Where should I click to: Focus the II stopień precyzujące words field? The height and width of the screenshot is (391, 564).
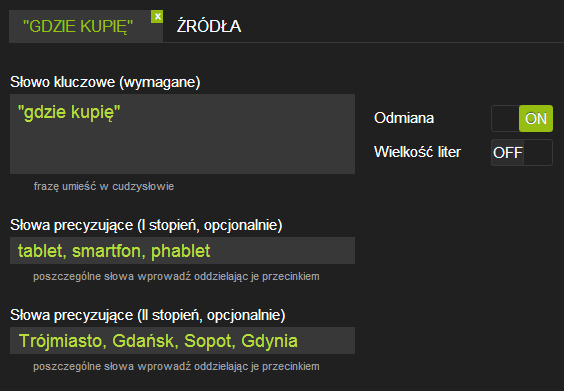(182, 341)
